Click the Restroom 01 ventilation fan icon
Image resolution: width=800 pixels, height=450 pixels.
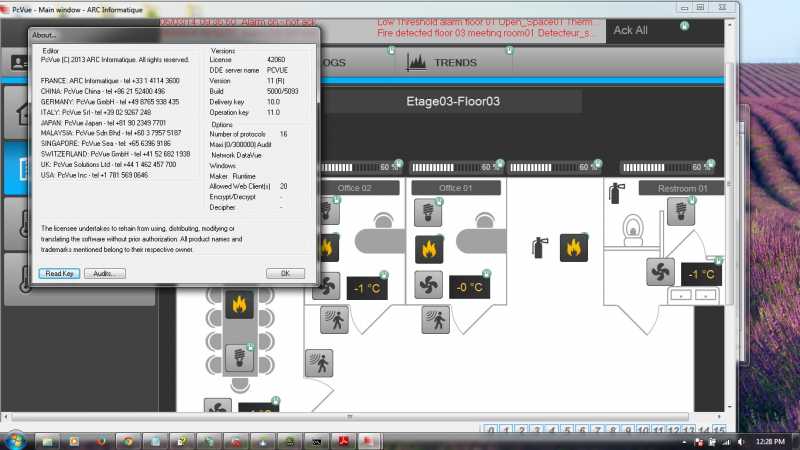(660, 272)
